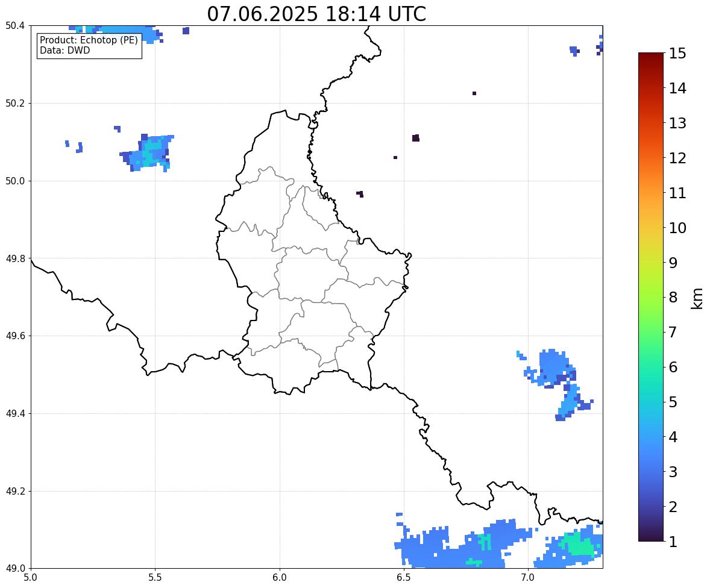Viewport: 710px width, 588px height.
Task: Click the colorbar tick label 14
Action: pyautogui.click(x=677, y=89)
